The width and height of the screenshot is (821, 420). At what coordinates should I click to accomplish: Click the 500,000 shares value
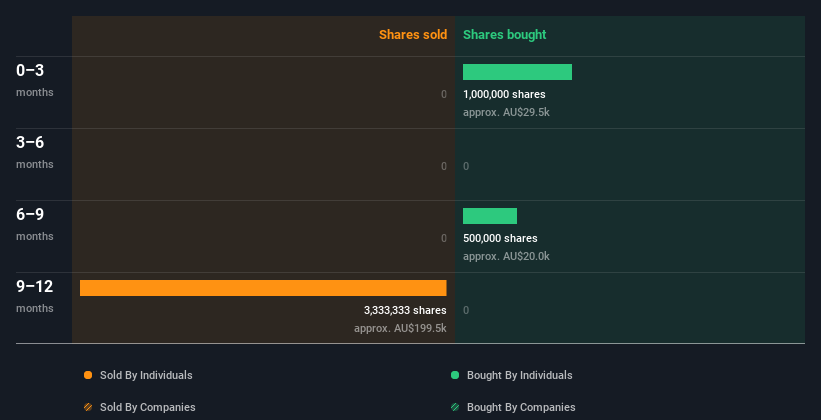pos(500,238)
